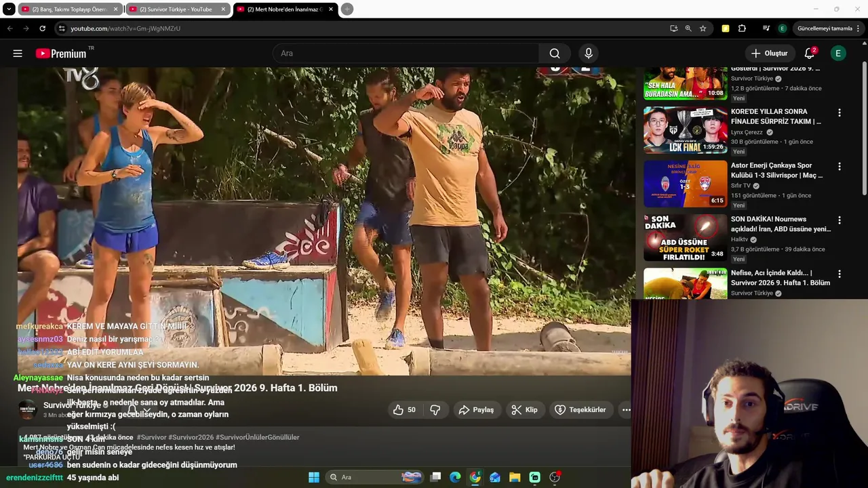
Task: Open Astor Enerji match video thumbnail
Action: (x=685, y=184)
